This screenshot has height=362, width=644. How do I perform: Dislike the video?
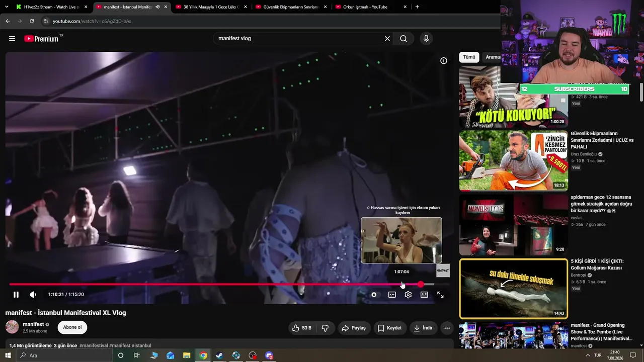(325, 328)
